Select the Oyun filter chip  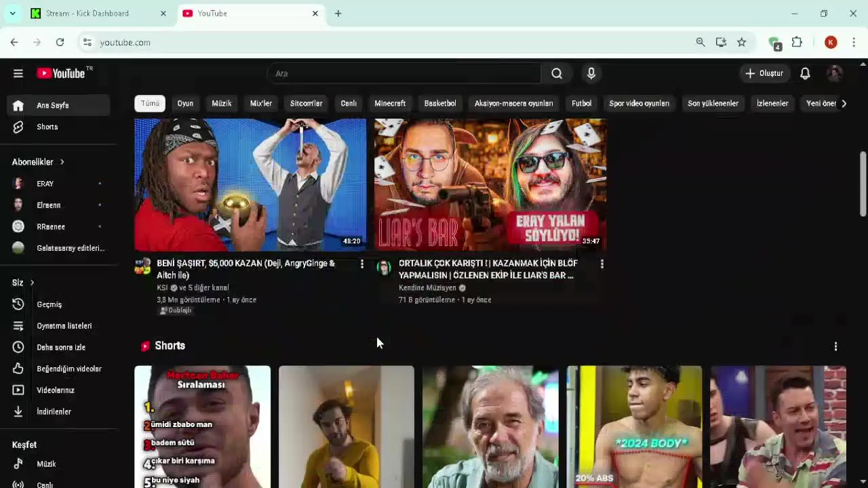point(185,104)
